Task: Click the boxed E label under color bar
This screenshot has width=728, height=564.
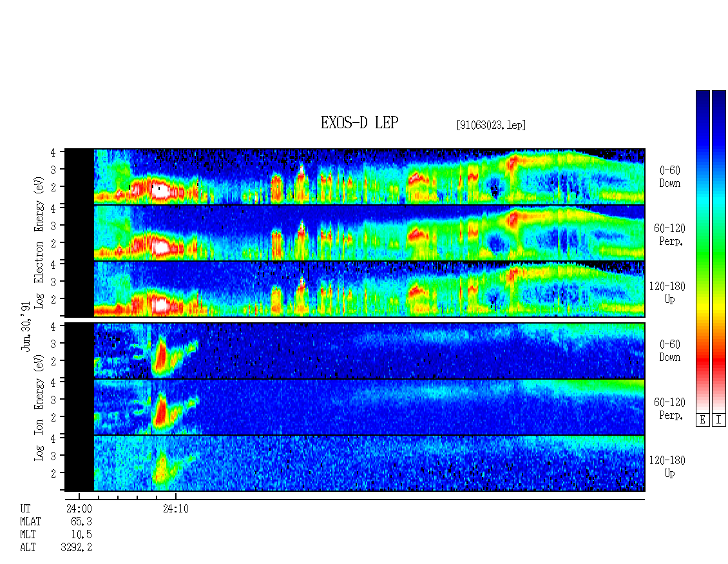Action: pos(702,420)
